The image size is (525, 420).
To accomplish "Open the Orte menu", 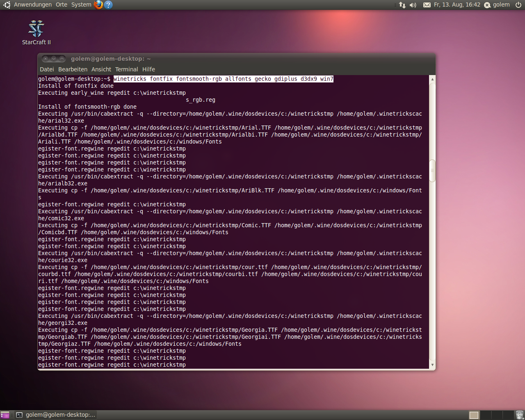I will [62, 5].
